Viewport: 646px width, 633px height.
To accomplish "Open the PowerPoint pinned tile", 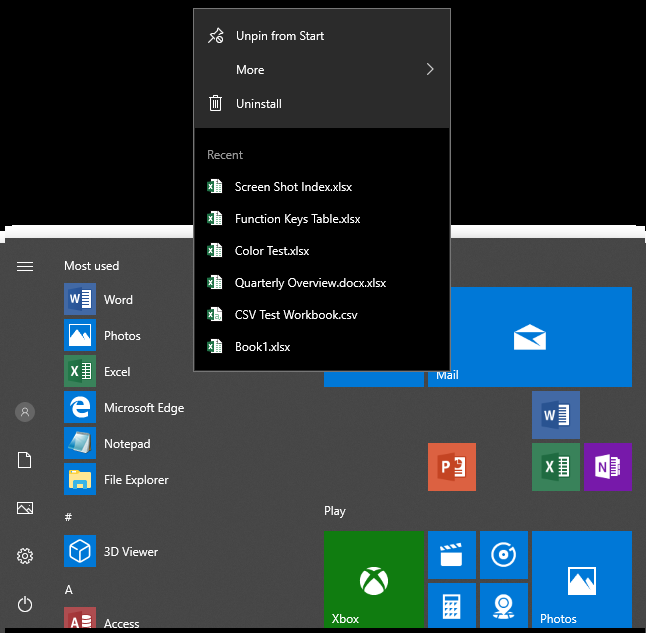I will click(x=452, y=467).
